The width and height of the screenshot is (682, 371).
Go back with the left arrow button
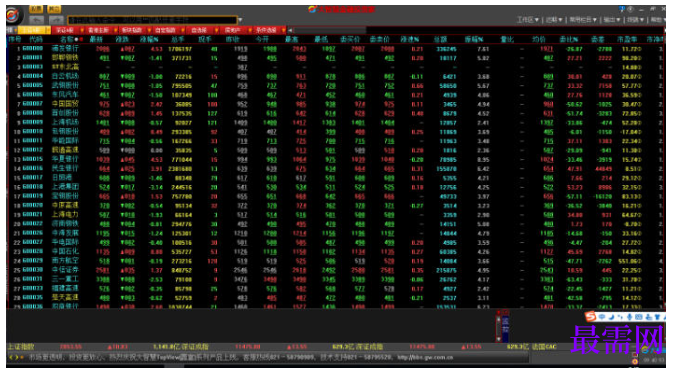pyautogui.click(x=37, y=20)
